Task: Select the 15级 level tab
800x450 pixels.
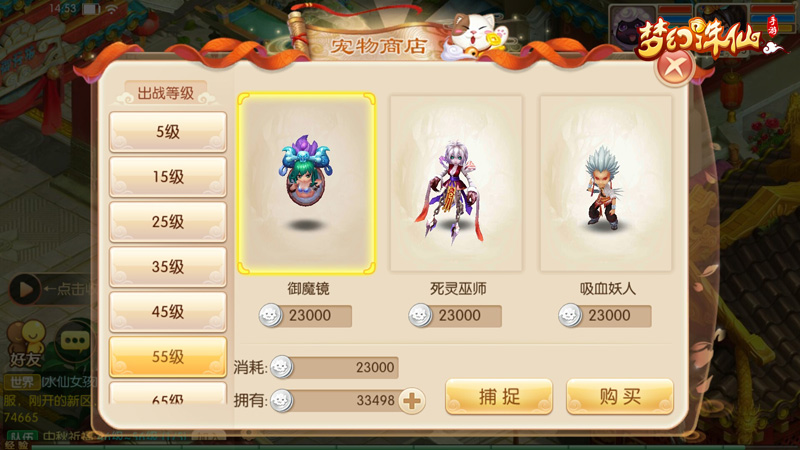Action: (168, 177)
